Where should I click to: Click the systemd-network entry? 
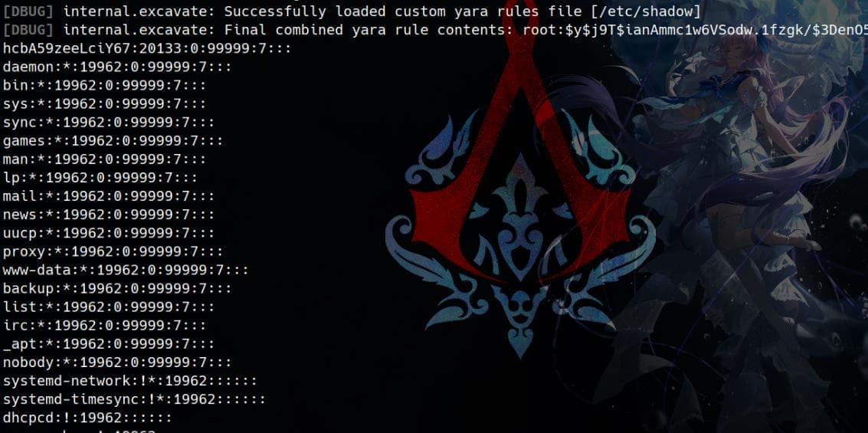130,381
